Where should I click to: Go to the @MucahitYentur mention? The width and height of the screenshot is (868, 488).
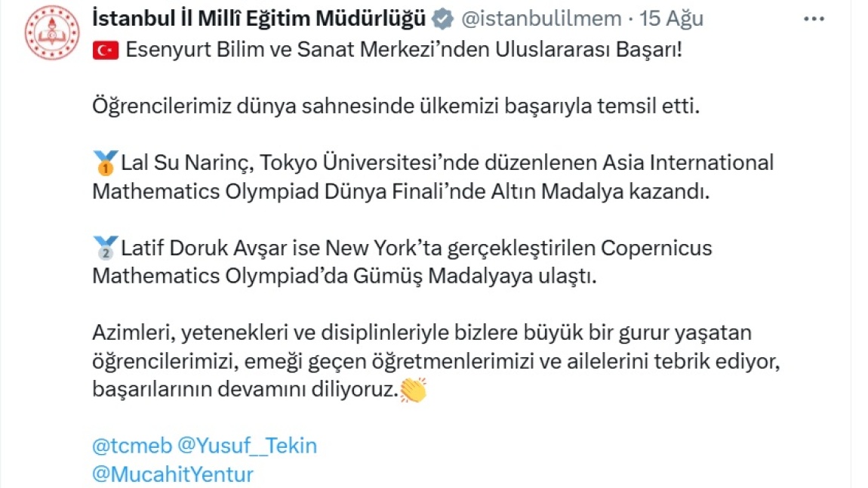point(173,474)
